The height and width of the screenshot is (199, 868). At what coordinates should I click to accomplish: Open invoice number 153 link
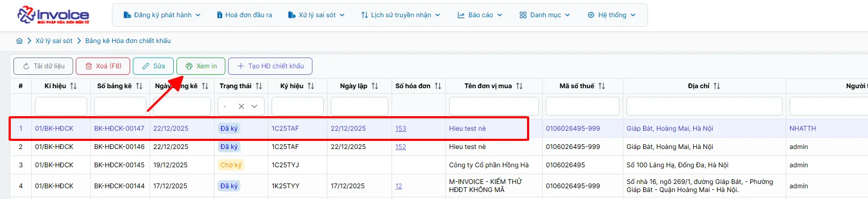tap(401, 129)
